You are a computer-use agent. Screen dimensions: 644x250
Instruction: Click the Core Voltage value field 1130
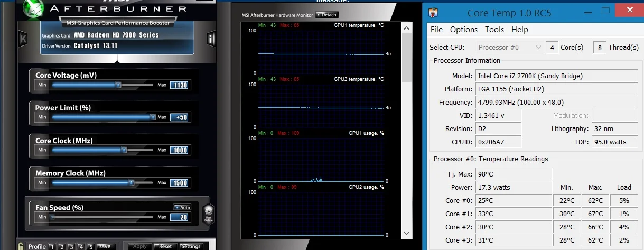[x=180, y=85]
